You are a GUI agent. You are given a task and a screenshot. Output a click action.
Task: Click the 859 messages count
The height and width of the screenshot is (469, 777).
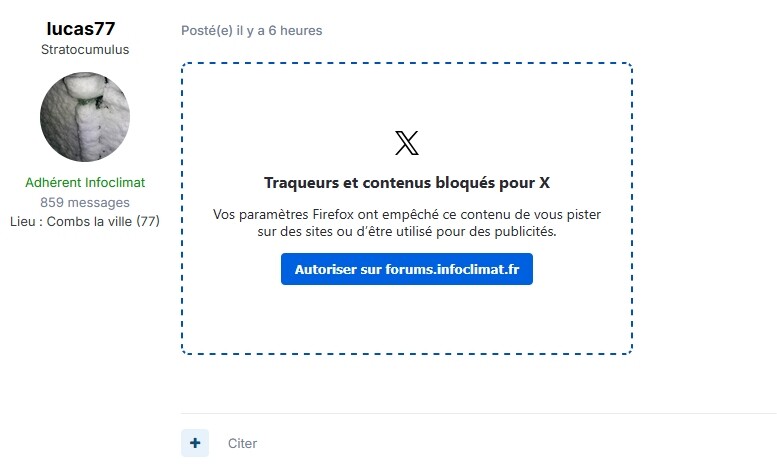pyautogui.click(x=85, y=202)
